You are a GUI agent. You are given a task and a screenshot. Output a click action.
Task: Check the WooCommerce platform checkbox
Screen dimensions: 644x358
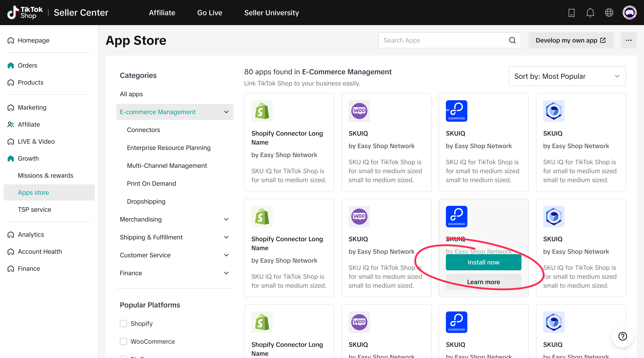[x=123, y=341]
